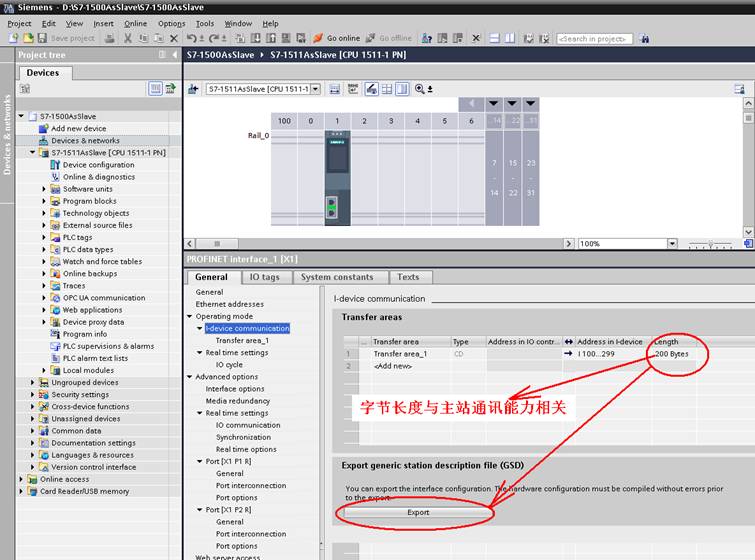Click the Export button
The width and height of the screenshot is (755, 560).
pos(418,512)
